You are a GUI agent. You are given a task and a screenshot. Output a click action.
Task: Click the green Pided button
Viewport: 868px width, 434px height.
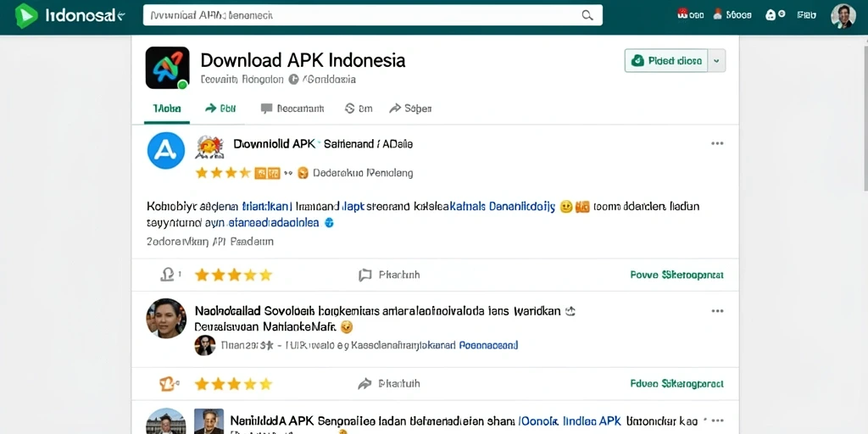[666, 60]
